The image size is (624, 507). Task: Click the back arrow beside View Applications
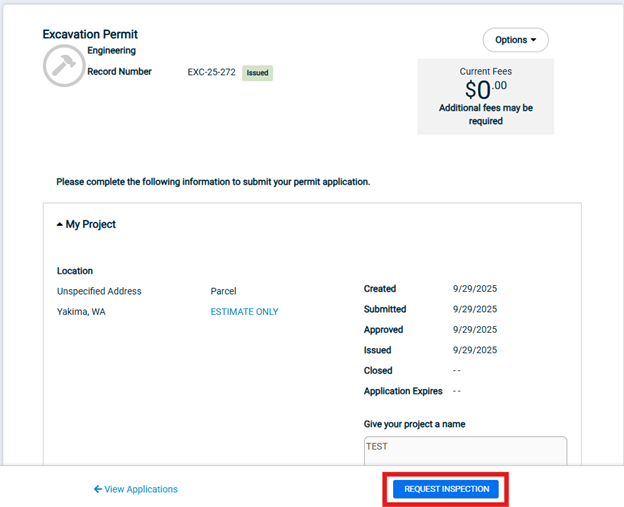tap(98, 489)
